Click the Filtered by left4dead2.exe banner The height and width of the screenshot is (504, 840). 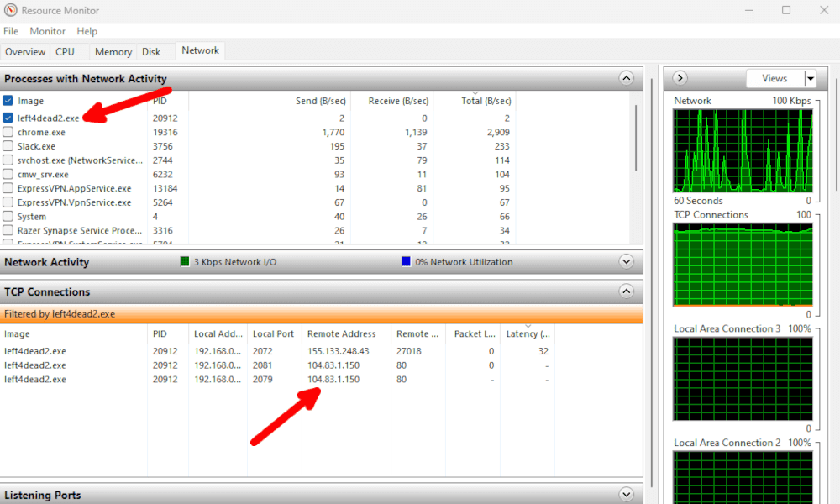pyautogui.click(x=322, y=314)
